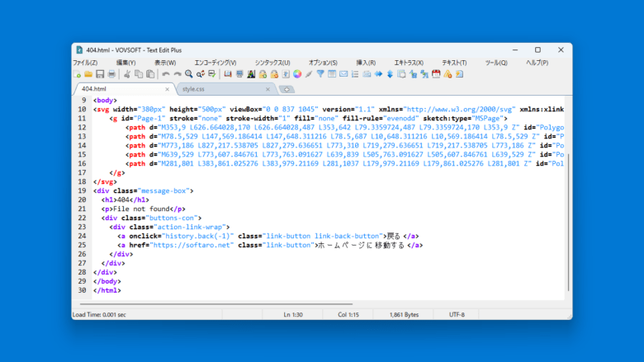Open the ヘルプ(P) menu
The width and height of the screenshot is (644, 362).
pyautogui.click(x=537, y=63)
